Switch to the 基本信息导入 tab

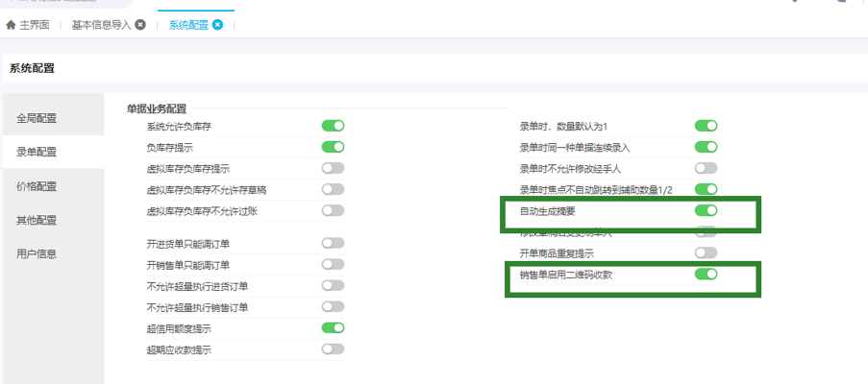[102, 25]
